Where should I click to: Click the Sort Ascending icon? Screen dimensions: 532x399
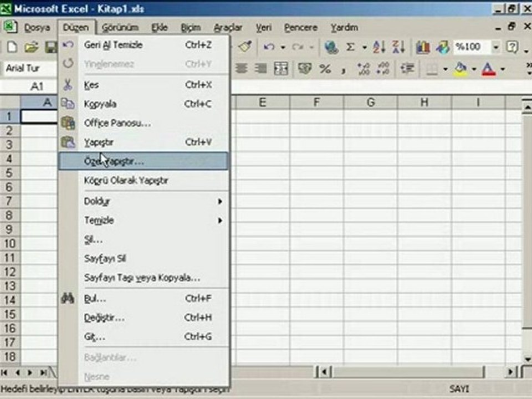click(x=378, y=47)
